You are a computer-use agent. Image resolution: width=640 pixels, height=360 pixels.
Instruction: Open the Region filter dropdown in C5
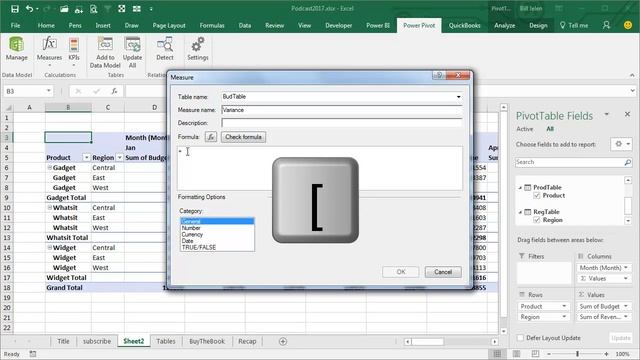(x=120, y=158)
